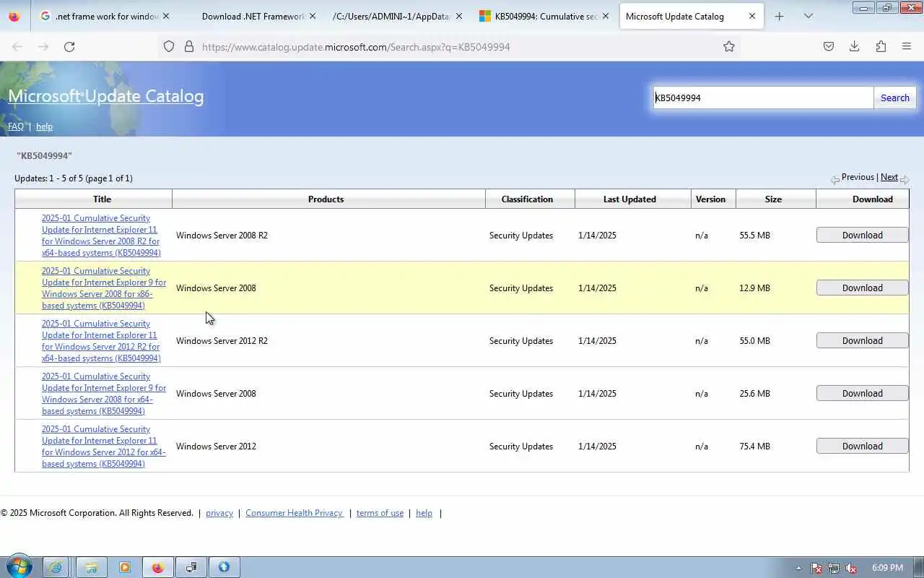Open the IE 11 Windows Server 2012 R2 update link
The height and width of the screenshot is (578, 924).
[101, 341]
